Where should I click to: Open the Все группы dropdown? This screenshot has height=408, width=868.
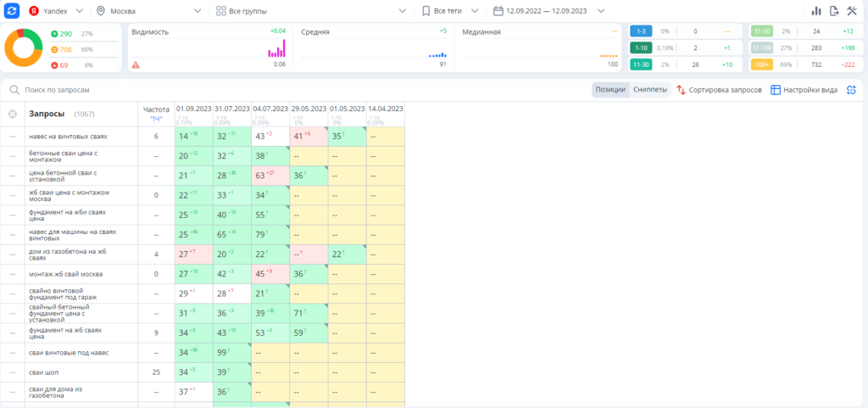(311, 10)
